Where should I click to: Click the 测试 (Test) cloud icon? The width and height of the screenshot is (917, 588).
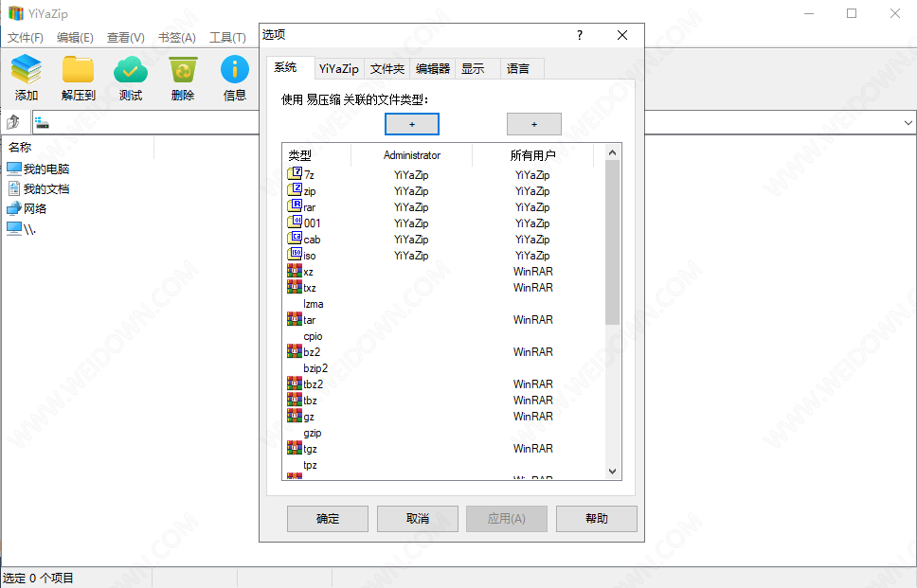pyautogui.click(x=131, y=69)
